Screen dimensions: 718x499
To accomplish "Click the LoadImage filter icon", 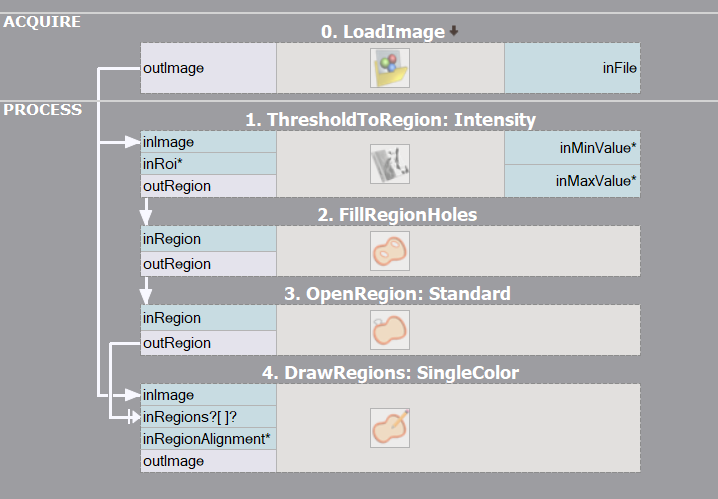I will (390, 69).
